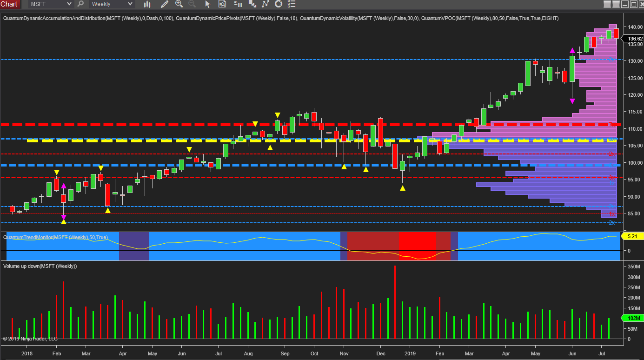Click the first grey link button
The height and width of the screenshot is (360, 644).
click(x=608, y=5)
